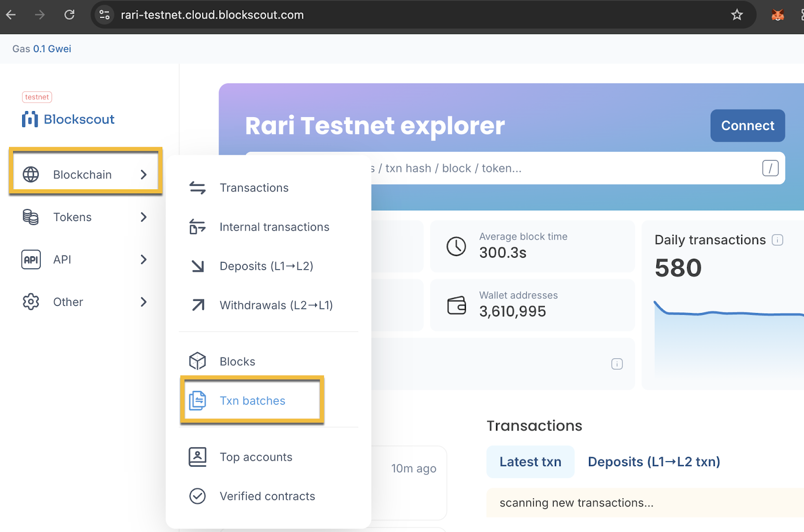Click the browser address bar URL
This screenshot has width=804, height=532.
click(212, 15)
